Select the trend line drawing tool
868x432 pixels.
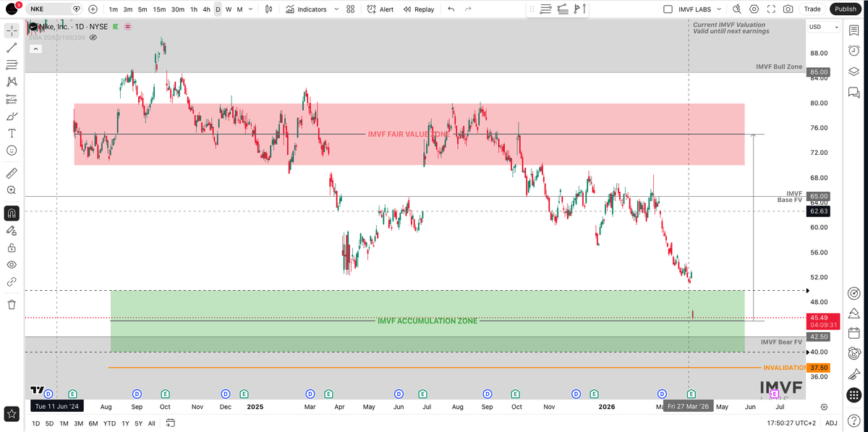(12, 48)
